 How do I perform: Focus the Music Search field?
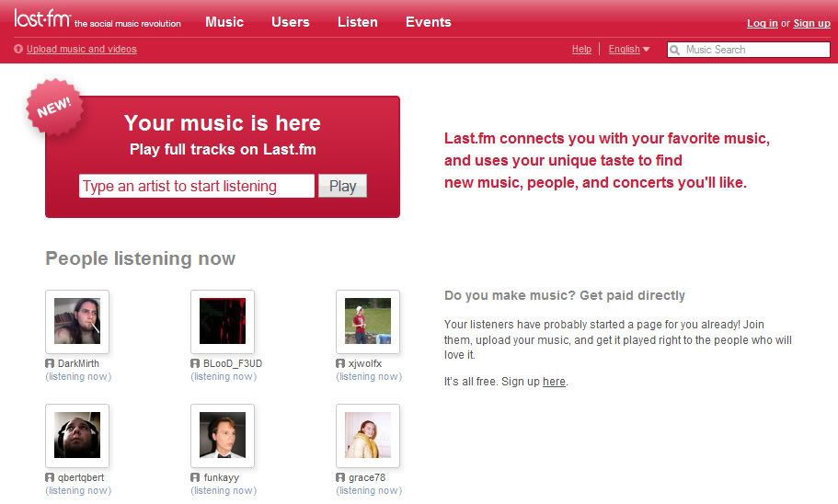pyautogui.click(x=748, y=50)
